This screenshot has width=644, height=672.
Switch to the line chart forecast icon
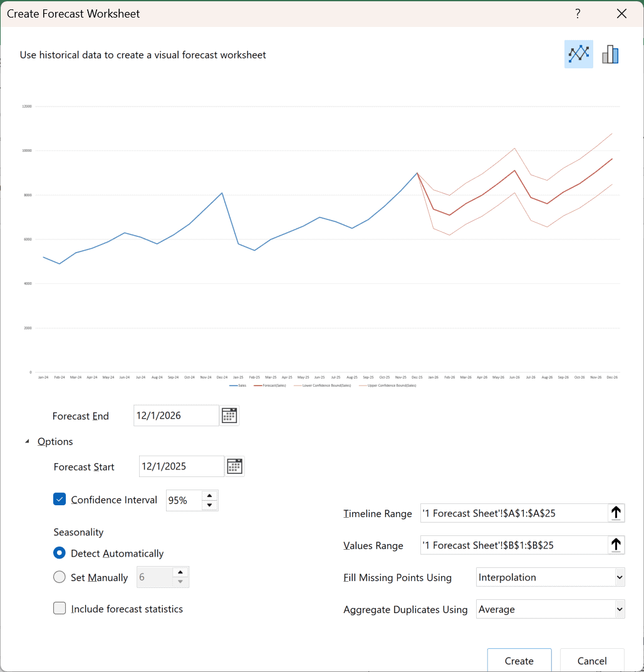pyautogui.click(x=578, y=54)
